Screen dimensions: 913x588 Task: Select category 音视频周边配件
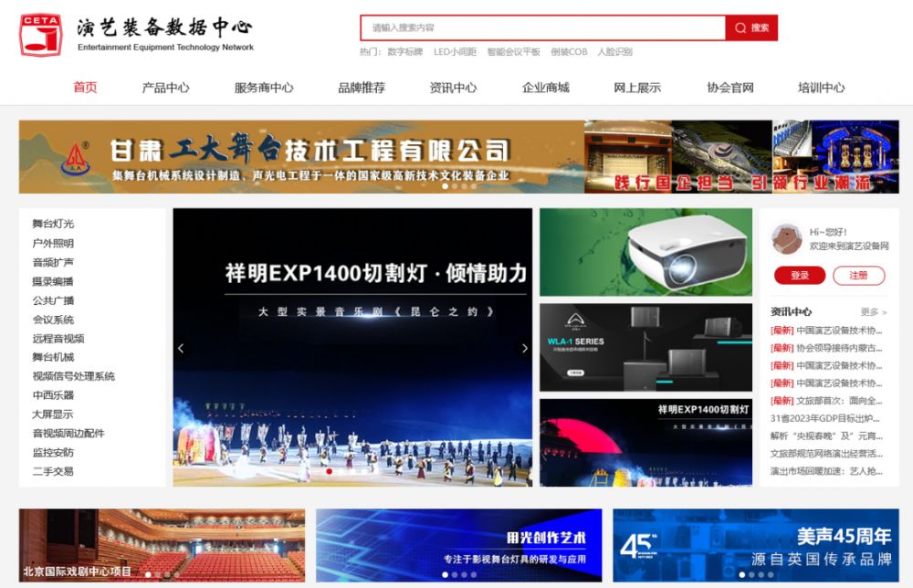[x=68, y=433]
